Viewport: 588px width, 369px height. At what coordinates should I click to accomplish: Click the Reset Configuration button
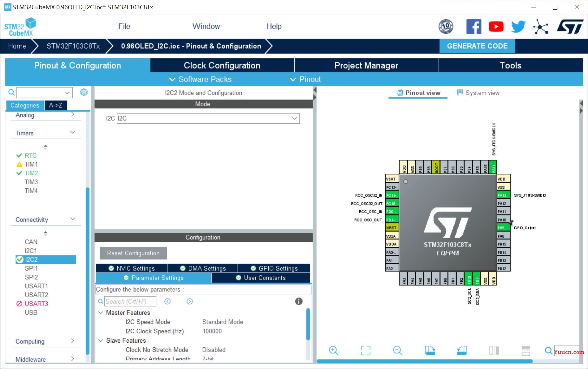coord(133,253)
